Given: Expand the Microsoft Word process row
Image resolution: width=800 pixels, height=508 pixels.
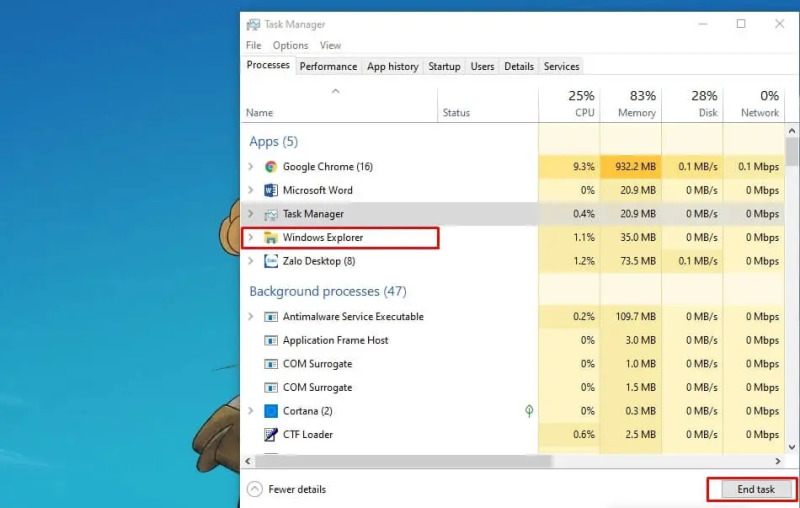Looking at the screenshot, I should tap(251, 190).
